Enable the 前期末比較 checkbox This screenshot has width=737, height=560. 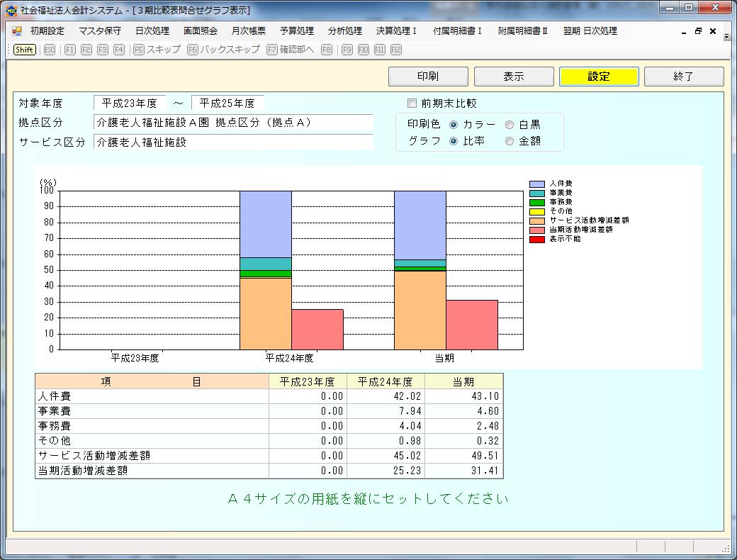(x=412, y=103)
